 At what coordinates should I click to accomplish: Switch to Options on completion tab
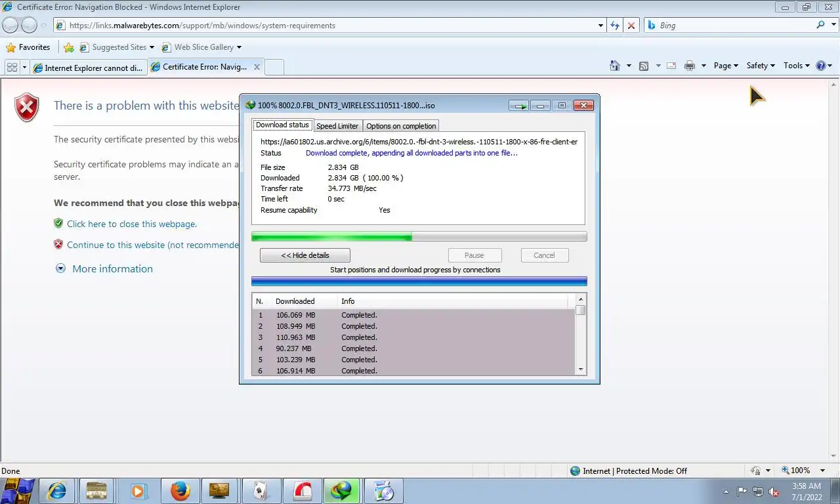401,126
